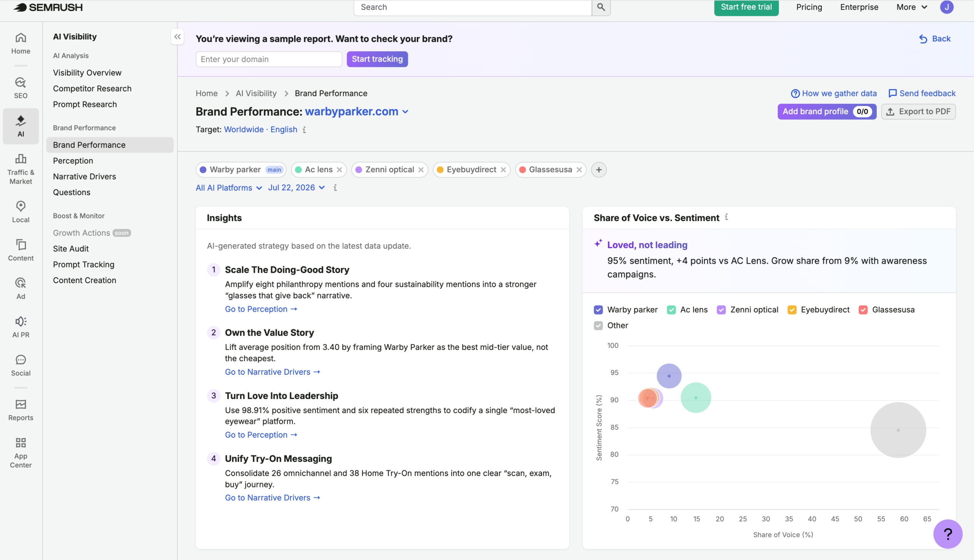The image size is (974, 560).
Task: Open the Jul 22, 2026 date dropdown
Action: 296,188
